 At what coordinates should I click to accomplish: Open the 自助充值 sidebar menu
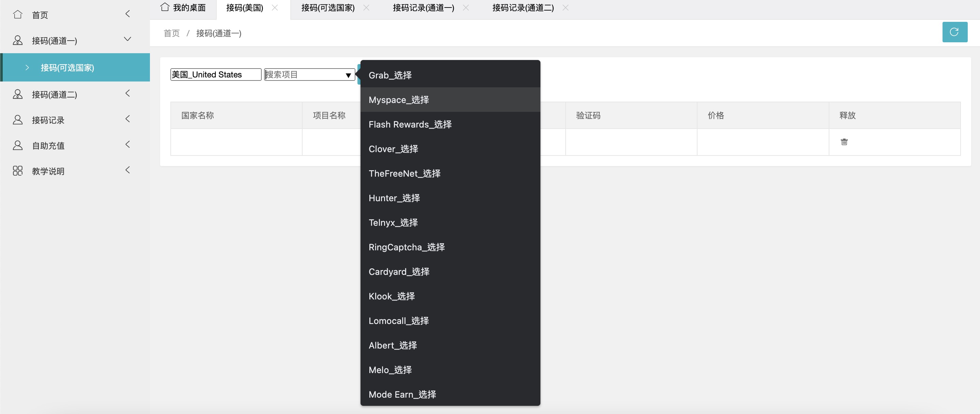click(x=75, y=146)
